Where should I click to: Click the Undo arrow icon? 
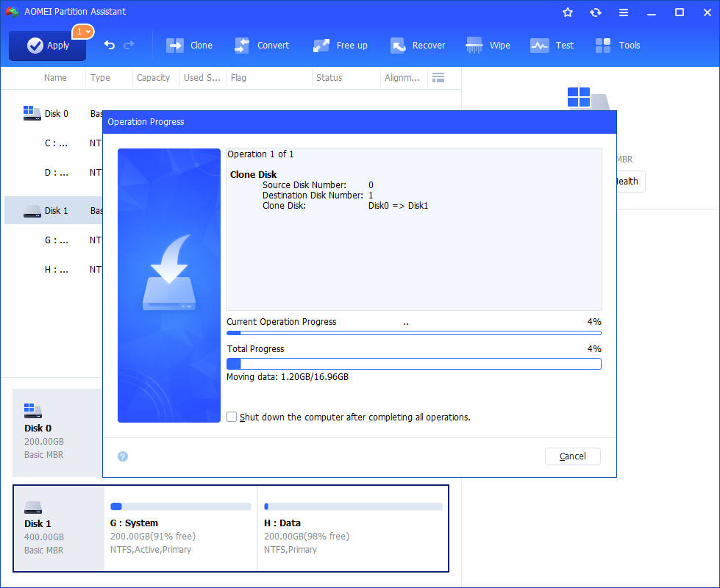(x=110, y=46)
